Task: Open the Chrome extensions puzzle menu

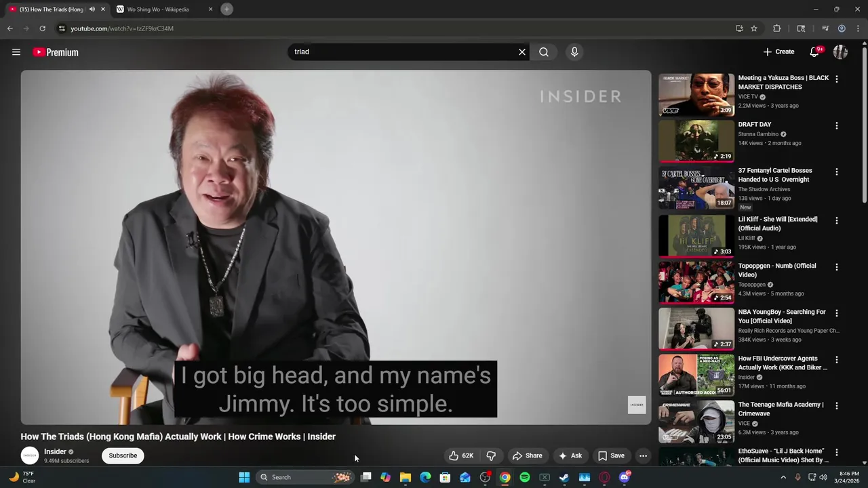Action: click(x=777, y=28)
